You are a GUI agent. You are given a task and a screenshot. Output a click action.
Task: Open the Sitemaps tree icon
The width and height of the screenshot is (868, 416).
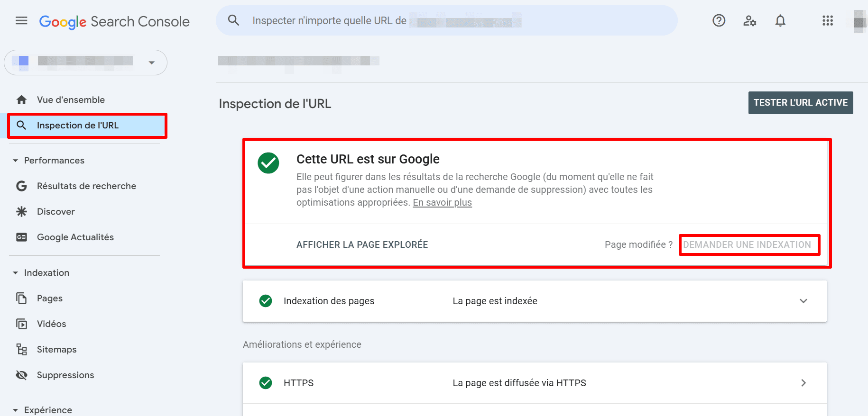click(22, 350)
